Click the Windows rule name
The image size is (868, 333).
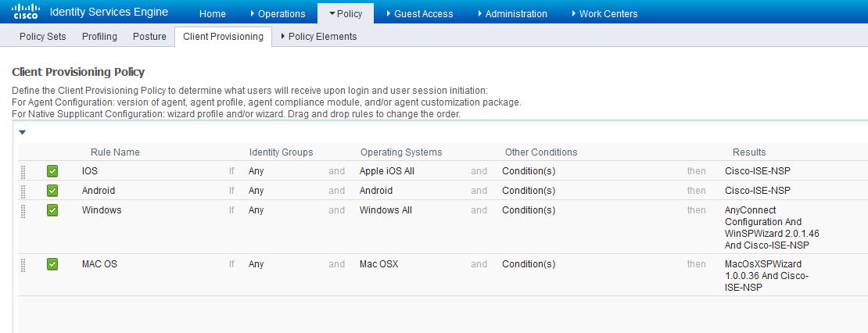[102, 211]
